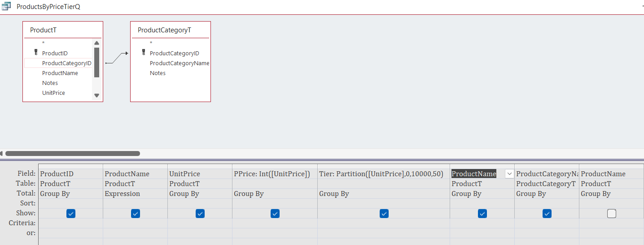Image resolution: width=644 pixels, height=245 pixels.
Task: Select ProductCategoryName in the ProductCategoryT list
Action: [179, 63]
